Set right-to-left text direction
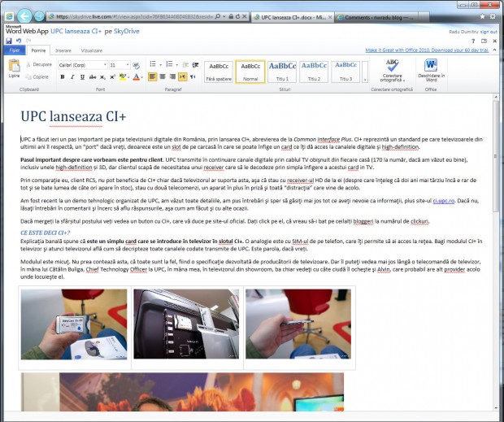 pos(193,76)
